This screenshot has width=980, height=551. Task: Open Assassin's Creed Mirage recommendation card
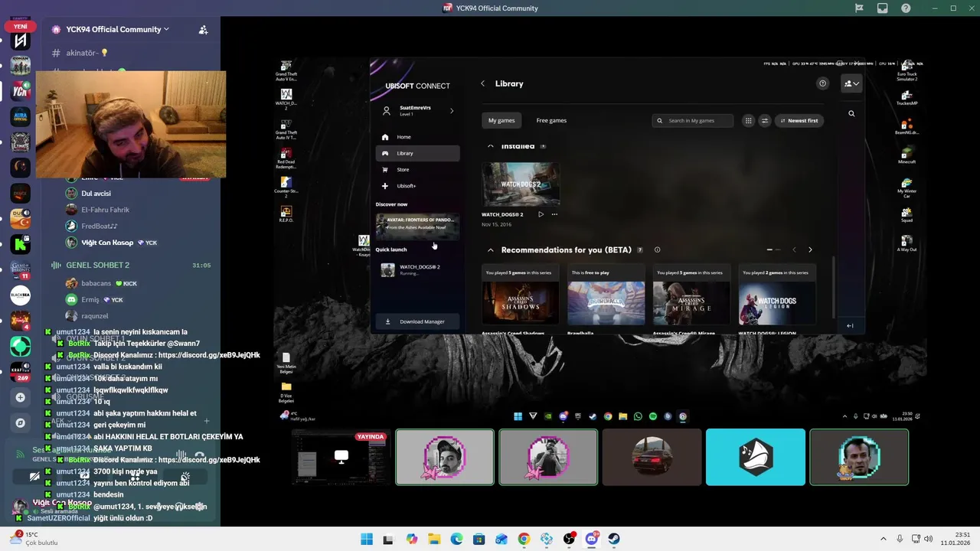[691, 300]
